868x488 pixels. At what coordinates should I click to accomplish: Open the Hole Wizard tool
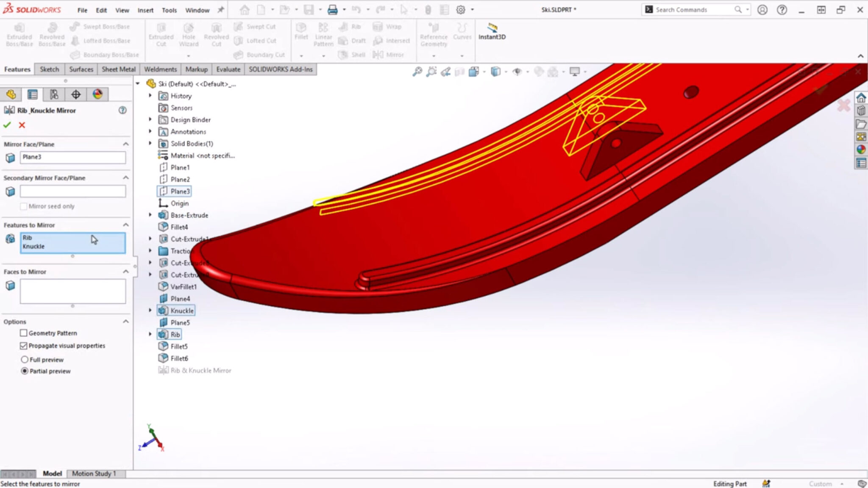point(189,34)
